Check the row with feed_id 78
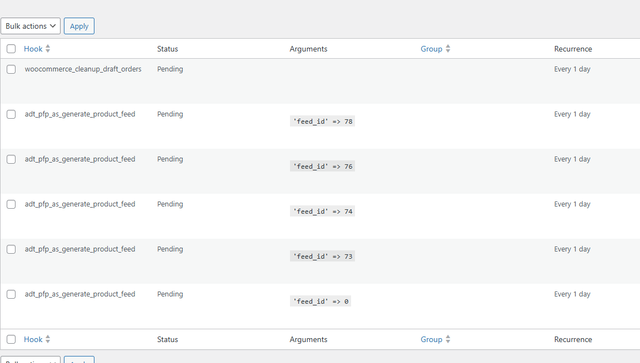 (11, 114)
